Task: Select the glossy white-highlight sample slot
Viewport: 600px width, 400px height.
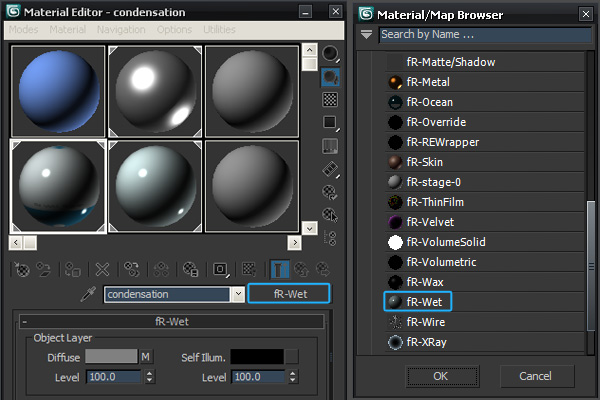Action: pyautogui.click(x=155, y=91)
